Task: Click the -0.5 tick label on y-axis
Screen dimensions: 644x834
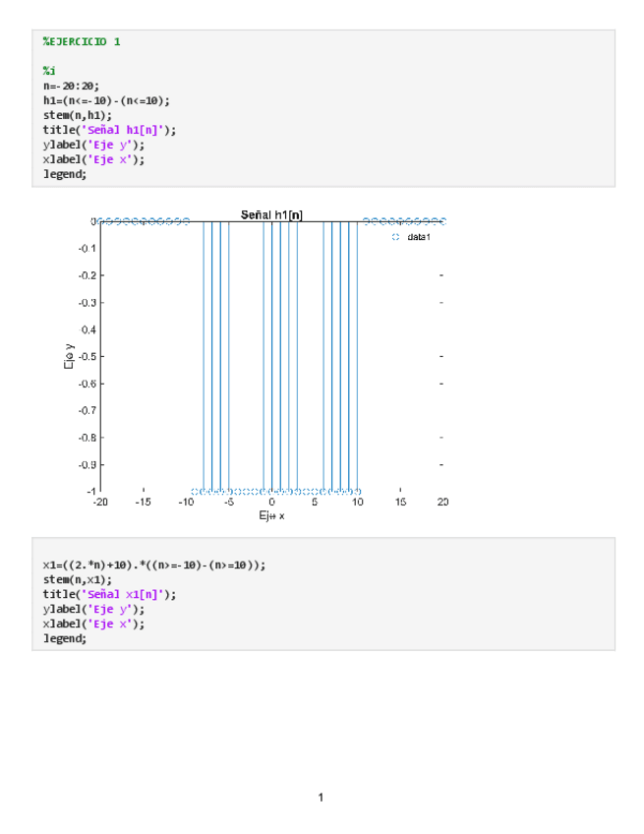Action: point(87,356)
